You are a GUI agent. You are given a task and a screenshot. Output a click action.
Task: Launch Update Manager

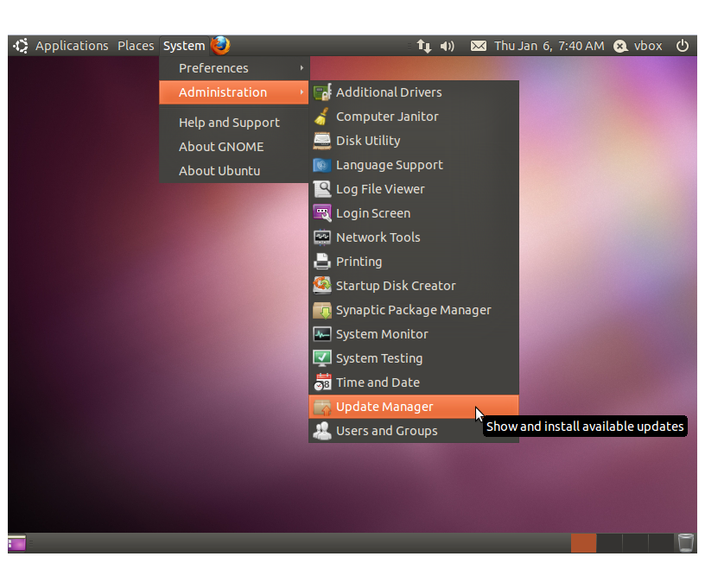pyautogui.click(x=414, y=407)
